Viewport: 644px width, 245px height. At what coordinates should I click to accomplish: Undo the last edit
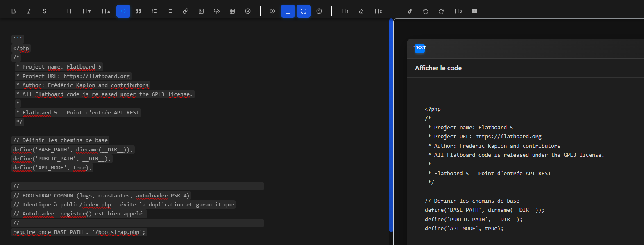click(426, 11)
